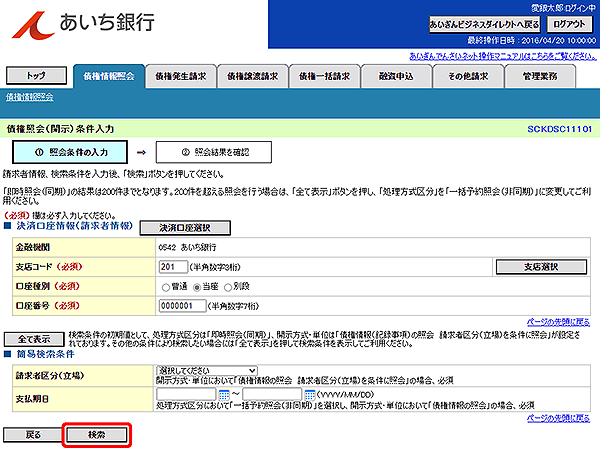Click lower ページの先頭に戻る link

coord(558,418)
